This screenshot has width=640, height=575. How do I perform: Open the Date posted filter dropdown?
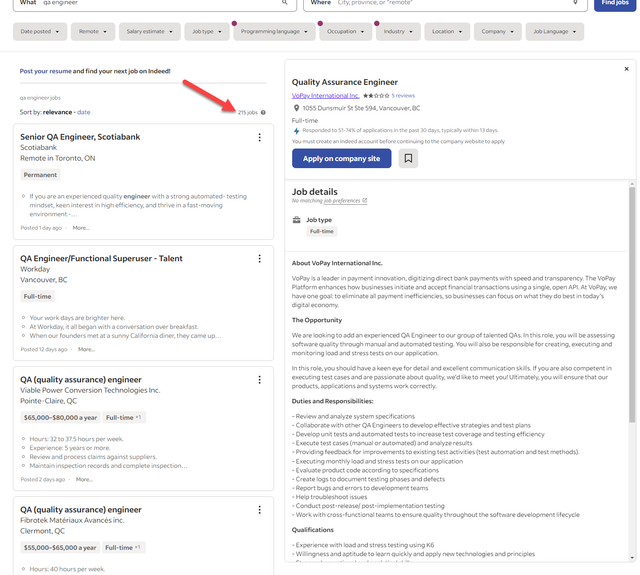(40, 31)
